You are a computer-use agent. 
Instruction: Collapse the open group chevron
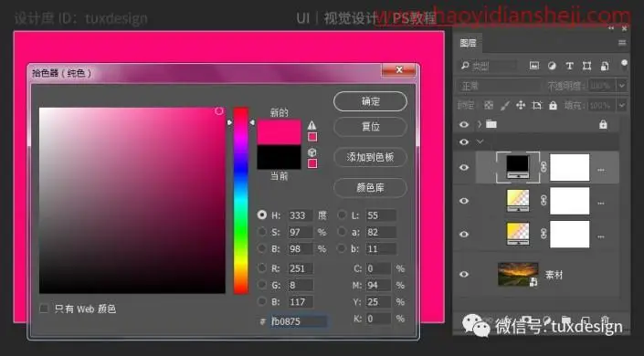point(480,141)
